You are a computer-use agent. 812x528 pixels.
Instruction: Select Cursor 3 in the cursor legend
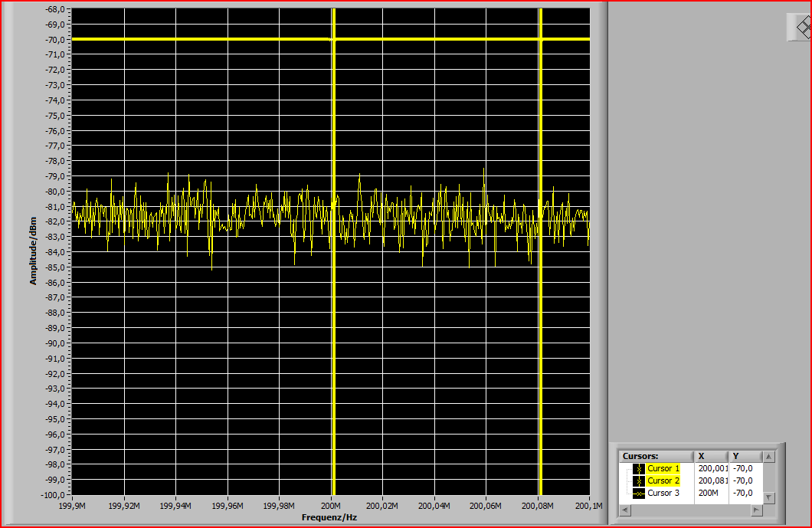coord(663,494)
